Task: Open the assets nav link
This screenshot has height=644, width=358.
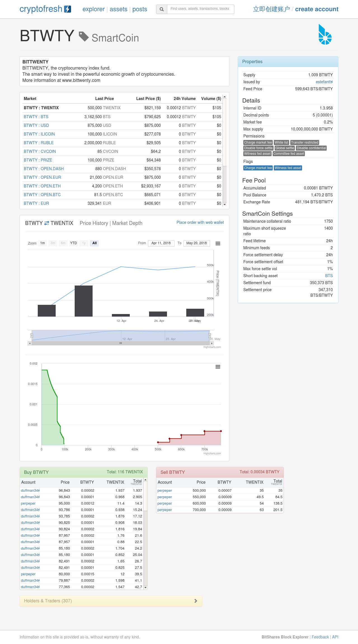Action: pyautogui.click(x=118, y=9)
